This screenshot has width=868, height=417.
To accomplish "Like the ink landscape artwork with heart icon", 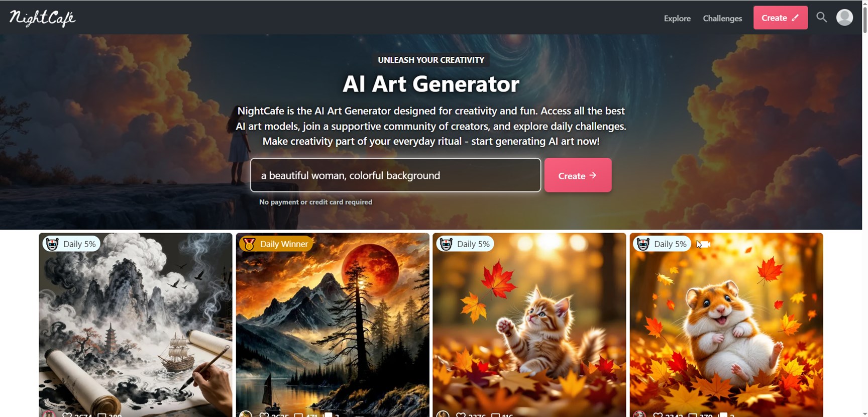I will (67, 414).
